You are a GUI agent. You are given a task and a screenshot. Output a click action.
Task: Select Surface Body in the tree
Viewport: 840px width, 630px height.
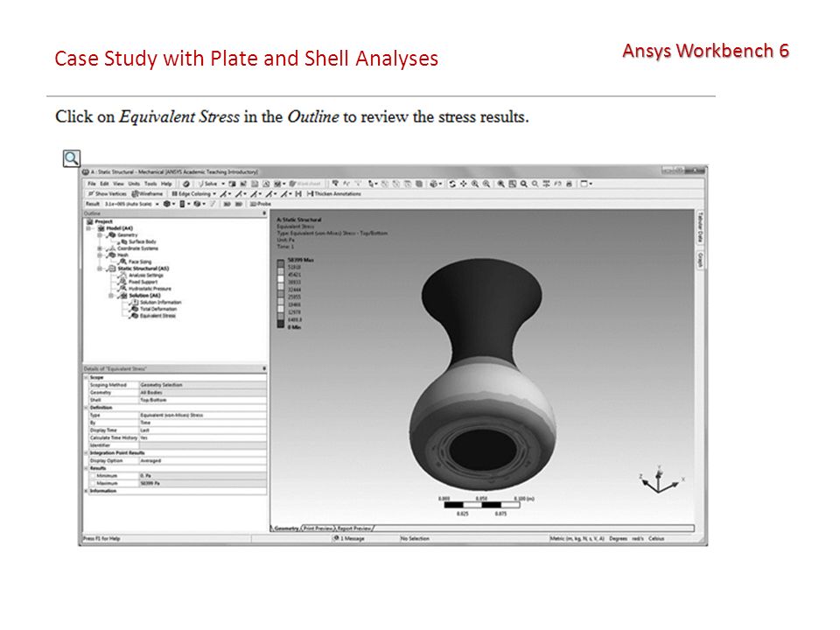point(143,241)
